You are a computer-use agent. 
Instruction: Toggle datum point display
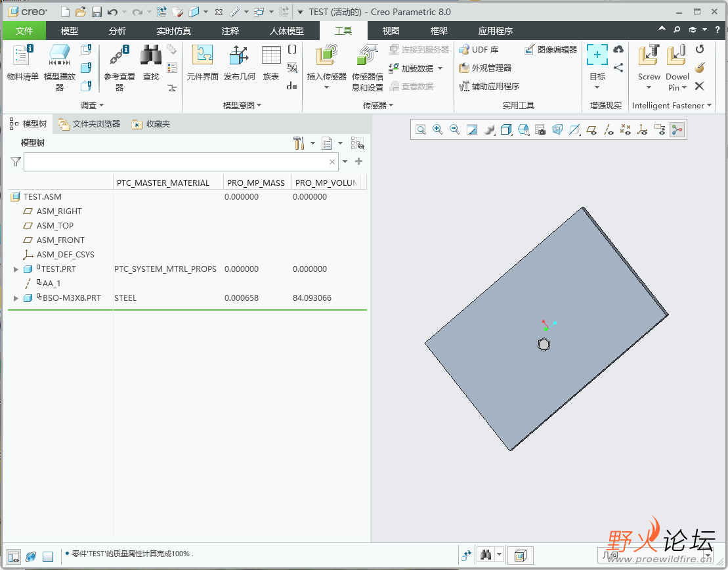626,129
